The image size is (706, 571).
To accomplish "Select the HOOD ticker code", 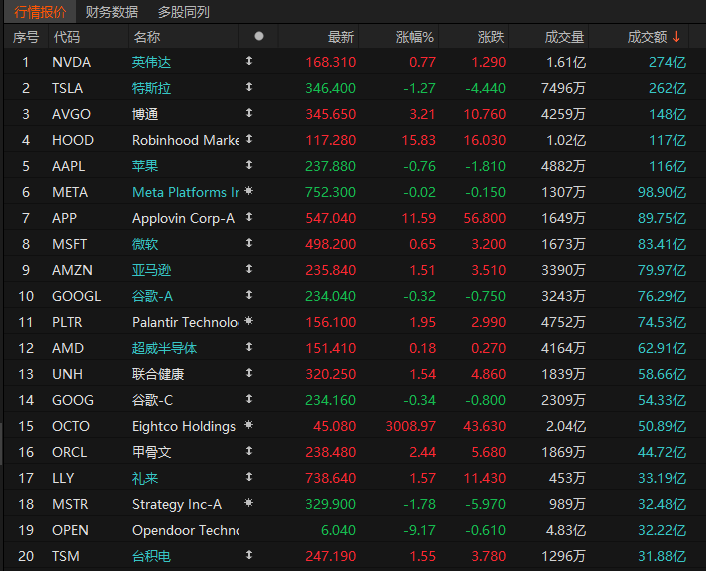I will click(73, 140).
